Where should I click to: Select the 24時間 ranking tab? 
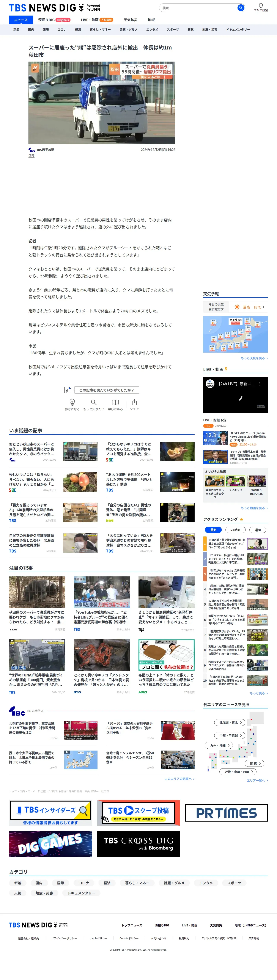click(235, 530)
